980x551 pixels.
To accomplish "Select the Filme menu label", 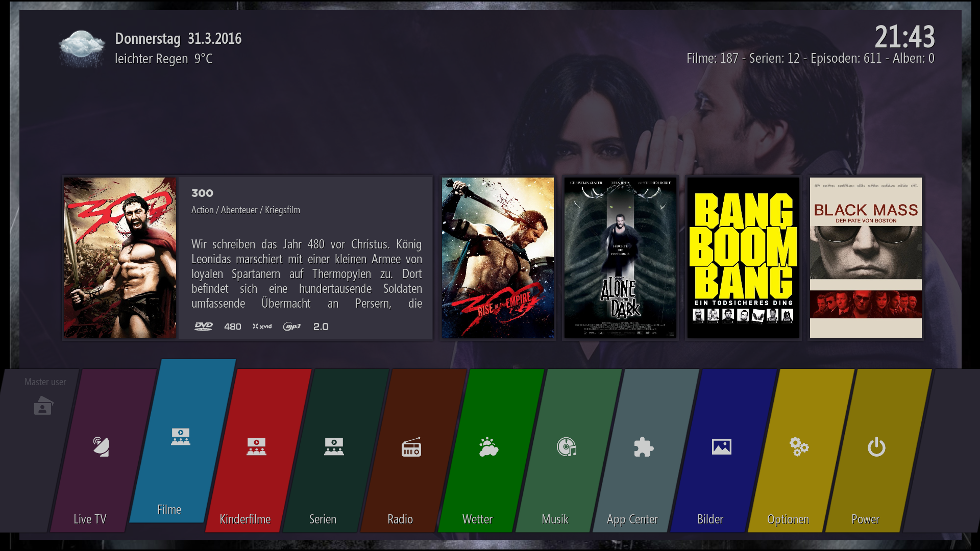I will [x=169, y=510].
